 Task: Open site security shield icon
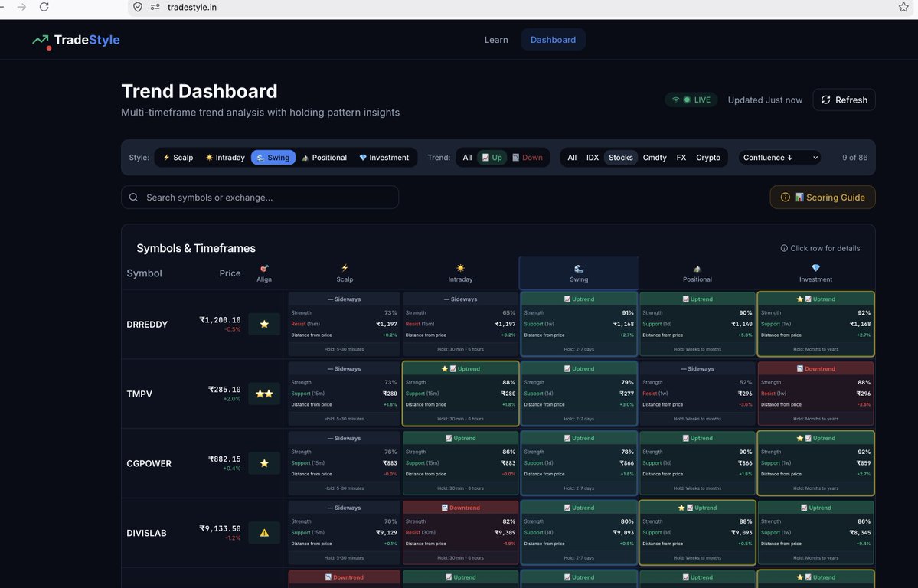pos(138,7)
